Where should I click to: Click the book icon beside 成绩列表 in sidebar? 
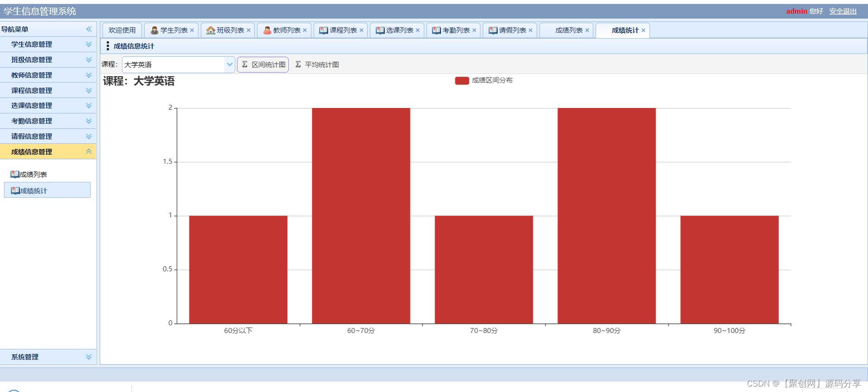point(15,174)
